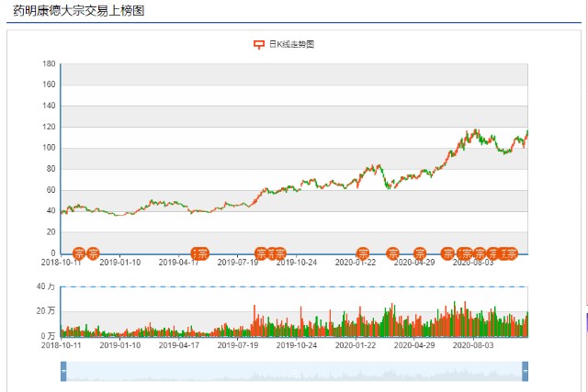Click the 40 万 volume axis label
Image resolution: width=588 pixels, height=392 pixels.
click(46, 286)
